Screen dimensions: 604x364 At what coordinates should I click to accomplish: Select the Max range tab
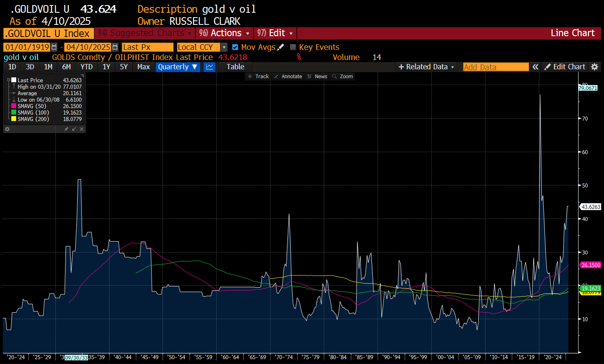tap(143, 67)
